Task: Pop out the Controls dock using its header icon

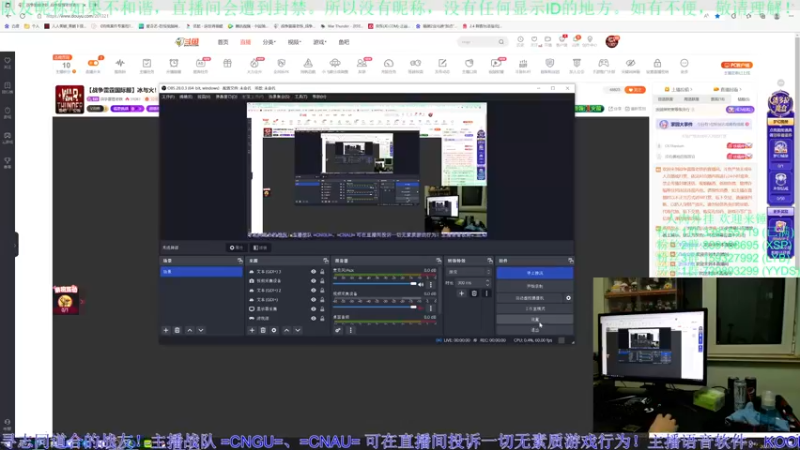Action: (570, 261)
